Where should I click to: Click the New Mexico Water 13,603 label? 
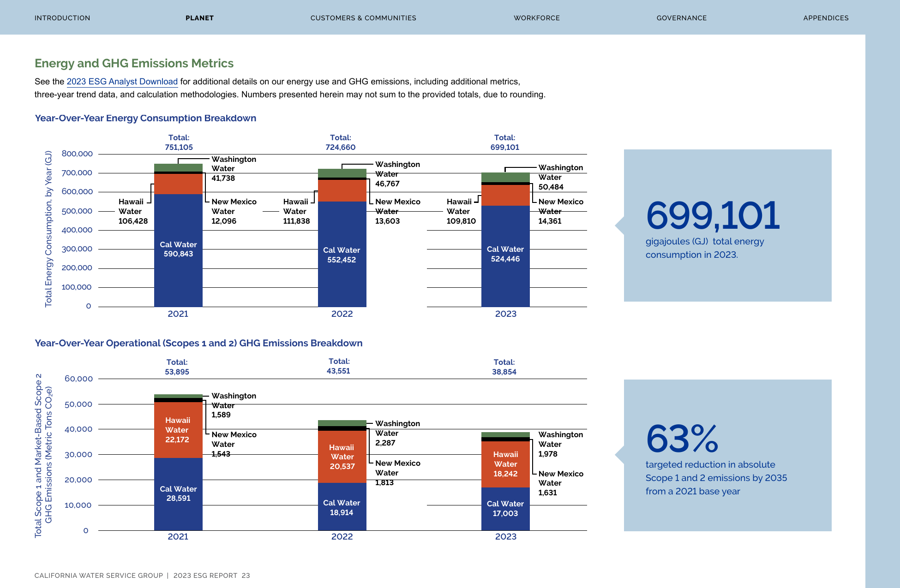click(x=397, y=211)
